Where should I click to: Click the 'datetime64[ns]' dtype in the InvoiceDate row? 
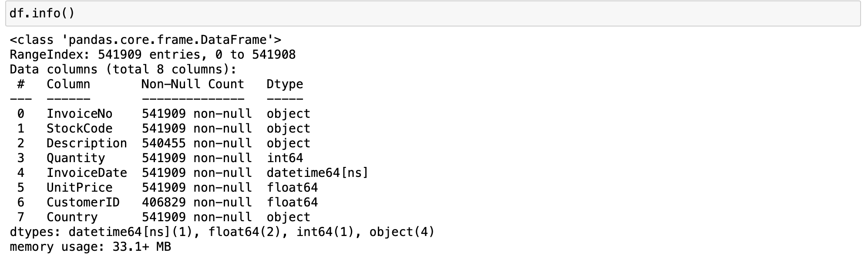(x=317, y=173)
